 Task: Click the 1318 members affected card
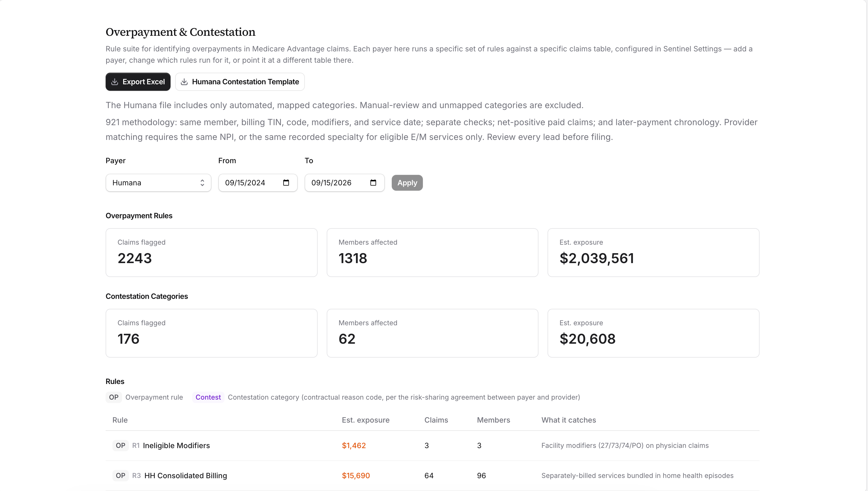[432, 253]
